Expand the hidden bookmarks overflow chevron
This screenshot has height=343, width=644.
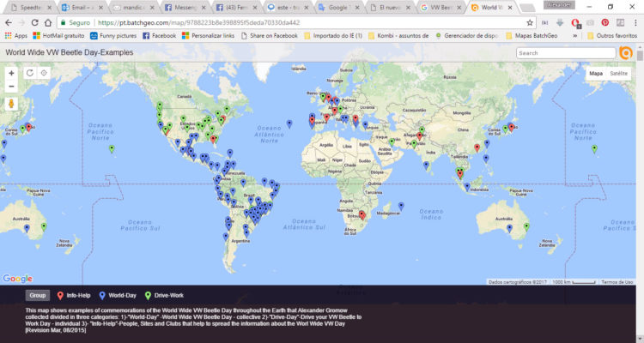(576, 36)
